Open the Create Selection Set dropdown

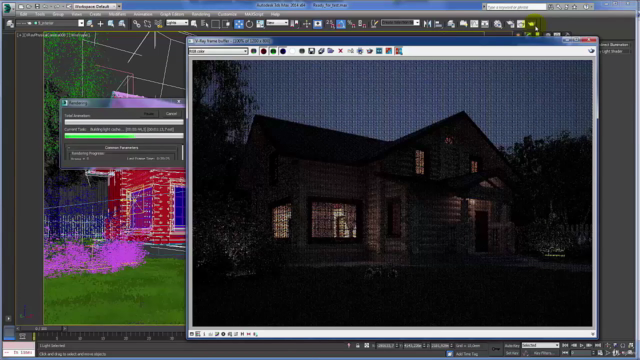[400, 23]
